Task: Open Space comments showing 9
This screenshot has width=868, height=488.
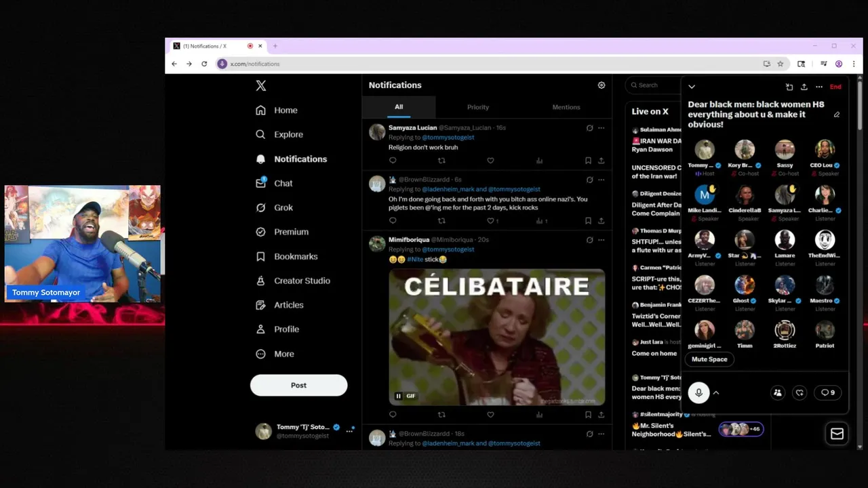Action: [828, 392]
